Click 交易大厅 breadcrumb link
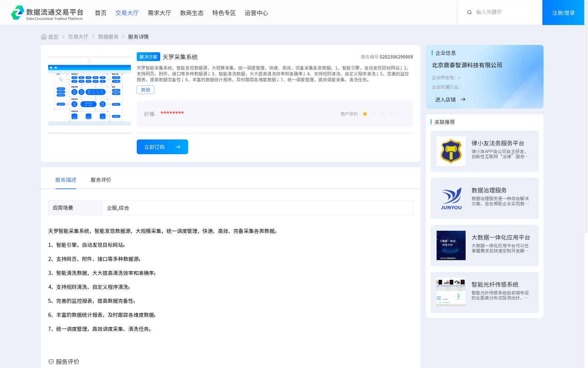Image resolution: width=588 pixels, height=368 pixels. pyautogui.click(x=78, y=37)
